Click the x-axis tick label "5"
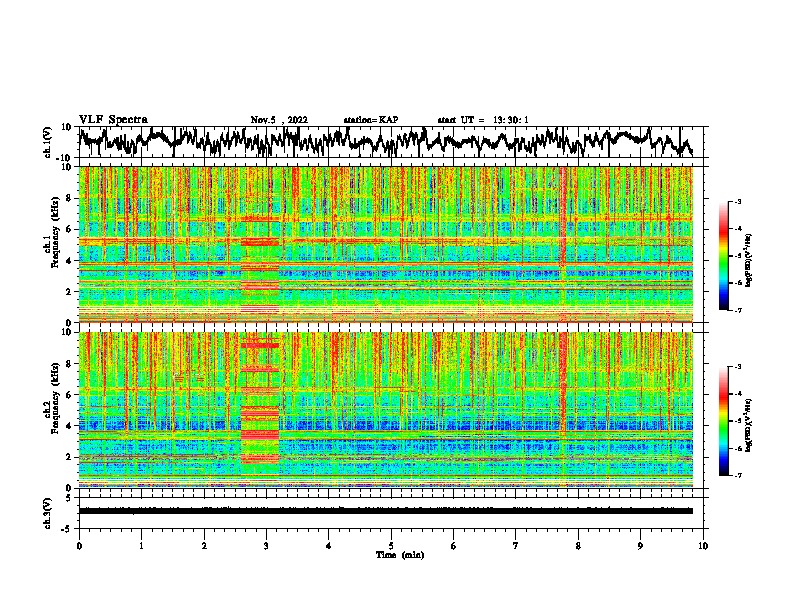Viewport: 792px width, 612px height. pos(391,546)
